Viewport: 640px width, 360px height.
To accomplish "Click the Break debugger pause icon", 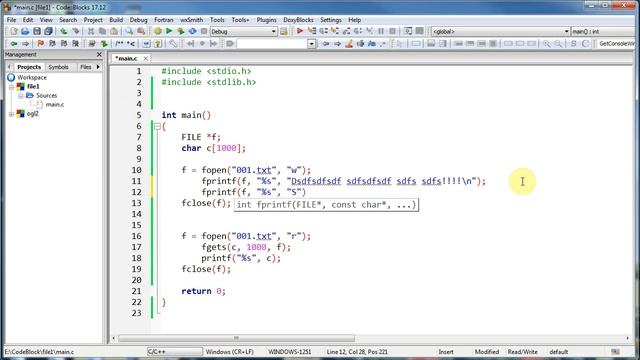I will pyautogui.click(x=381, y=31).
